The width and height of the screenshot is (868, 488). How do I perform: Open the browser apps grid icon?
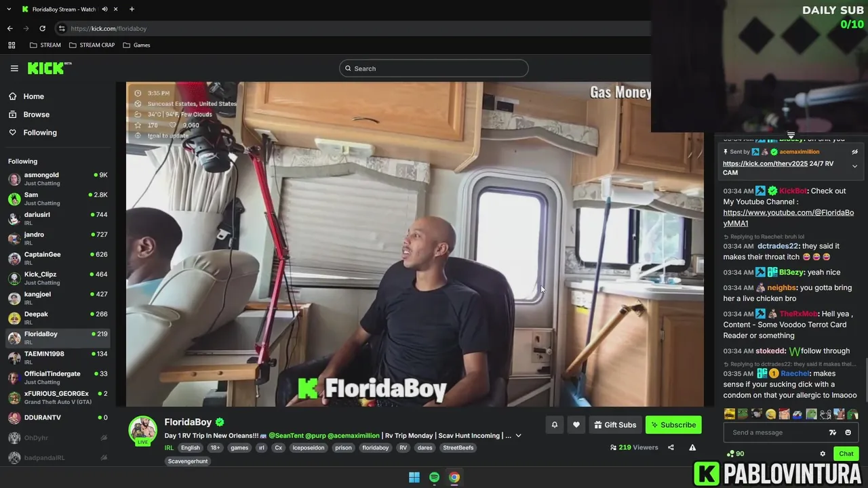point(12,45)
